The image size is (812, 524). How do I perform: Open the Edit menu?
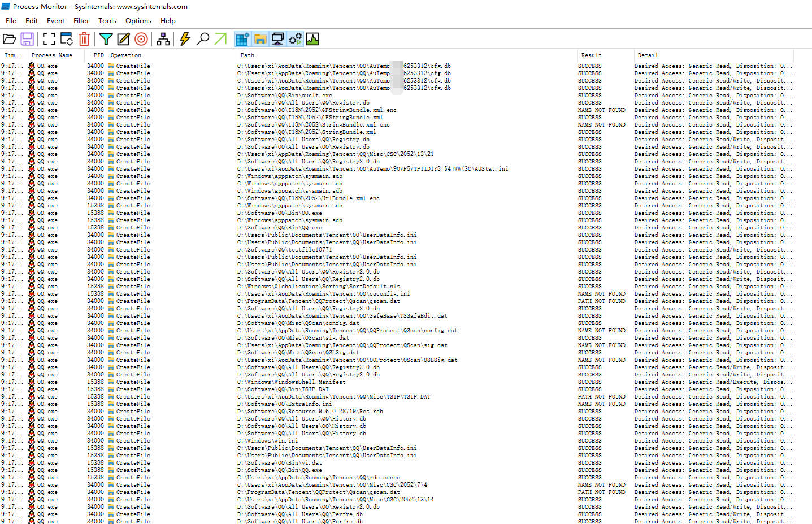tap(32, 21)
